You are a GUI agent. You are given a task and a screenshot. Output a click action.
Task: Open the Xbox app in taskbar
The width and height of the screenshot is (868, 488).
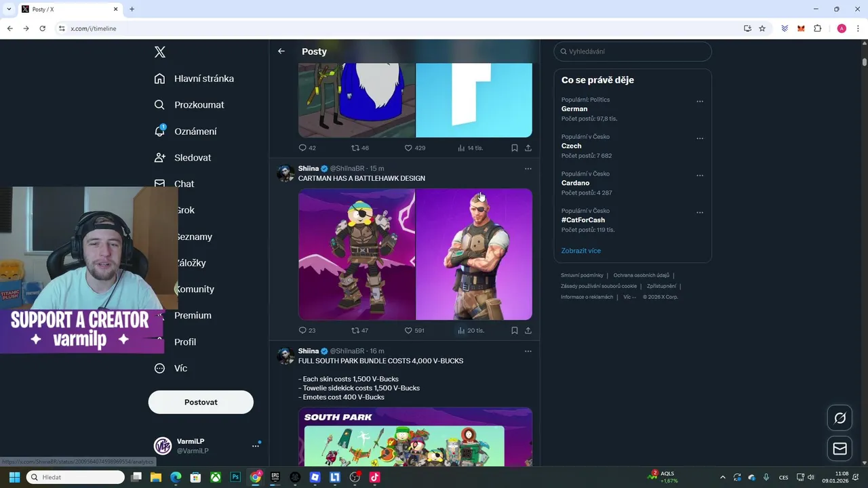pyautogui.click(x=215, y=477)
